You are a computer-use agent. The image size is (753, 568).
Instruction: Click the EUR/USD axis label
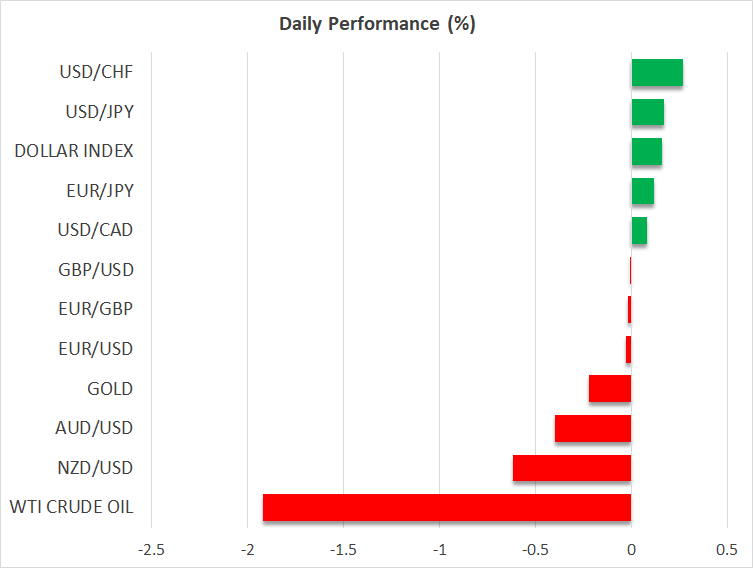pos(97,349)
